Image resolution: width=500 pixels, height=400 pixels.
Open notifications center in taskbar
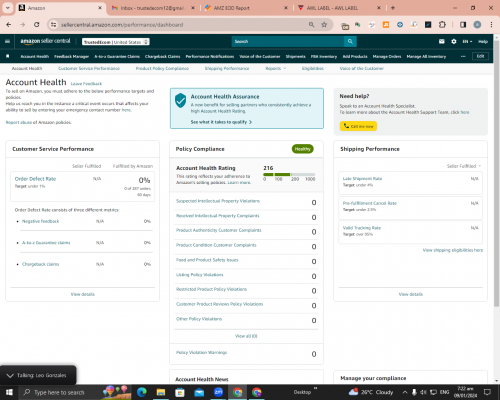[487, 392]
